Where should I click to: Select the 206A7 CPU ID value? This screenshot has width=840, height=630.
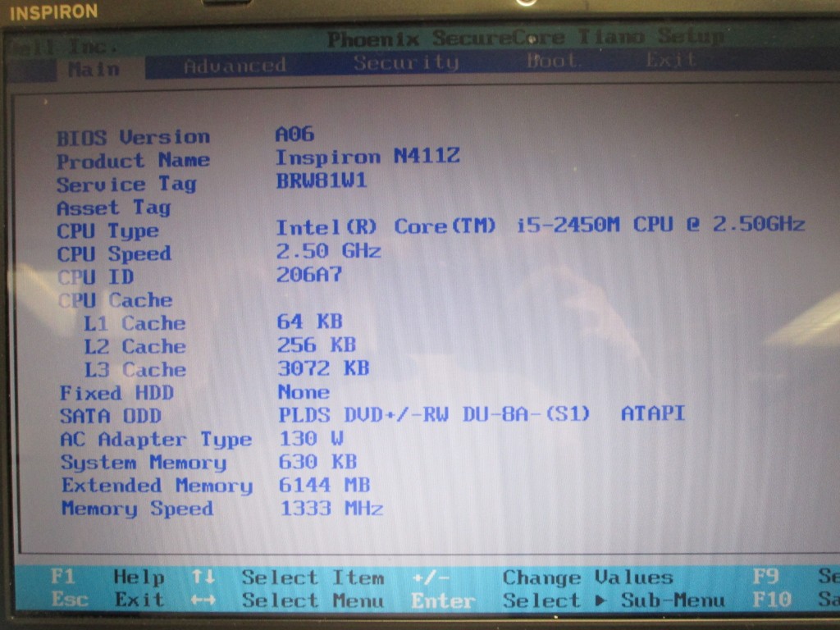pyautogui.click(x=309, y=274)
